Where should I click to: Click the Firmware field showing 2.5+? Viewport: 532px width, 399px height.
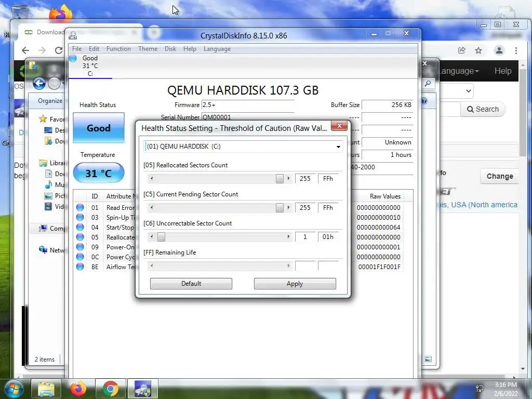pyautogui.click(x=248, y=105)
